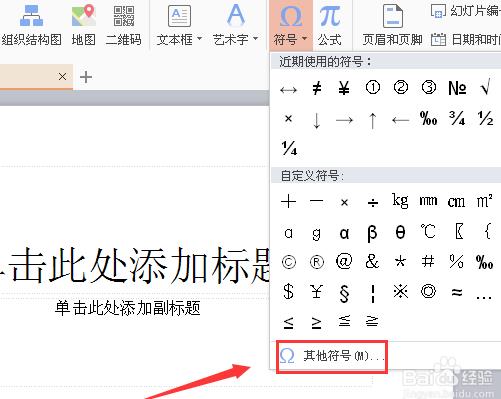The width and height of the screenshot is (501, 399).
Task: Open 其他符号(M)... more symbols entry
Action: coord(332,356)
